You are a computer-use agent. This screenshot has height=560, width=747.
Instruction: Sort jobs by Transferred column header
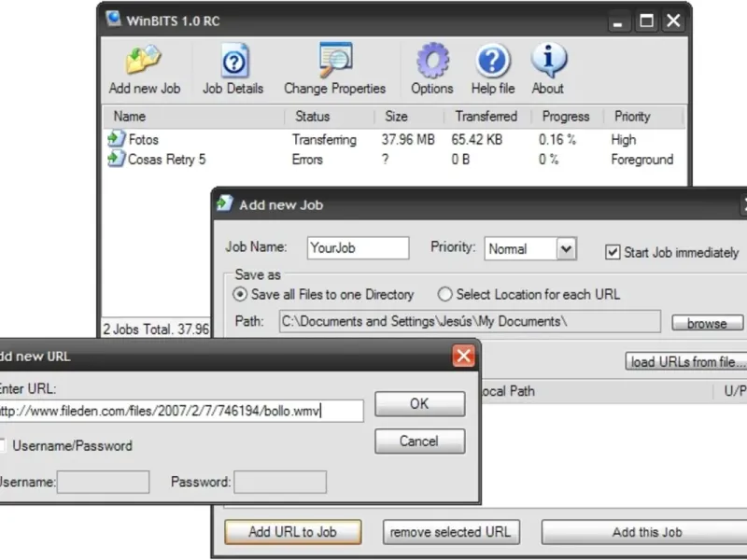tap(486, 117)
